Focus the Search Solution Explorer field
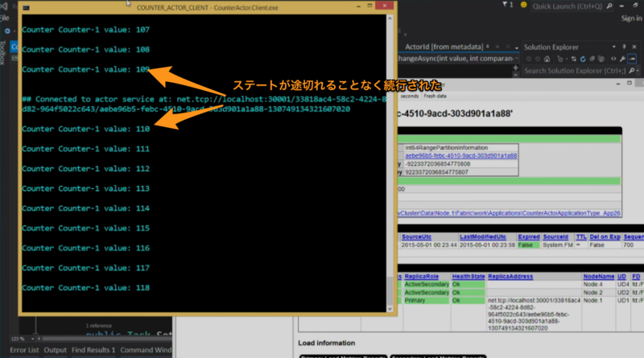 point(575,71)
